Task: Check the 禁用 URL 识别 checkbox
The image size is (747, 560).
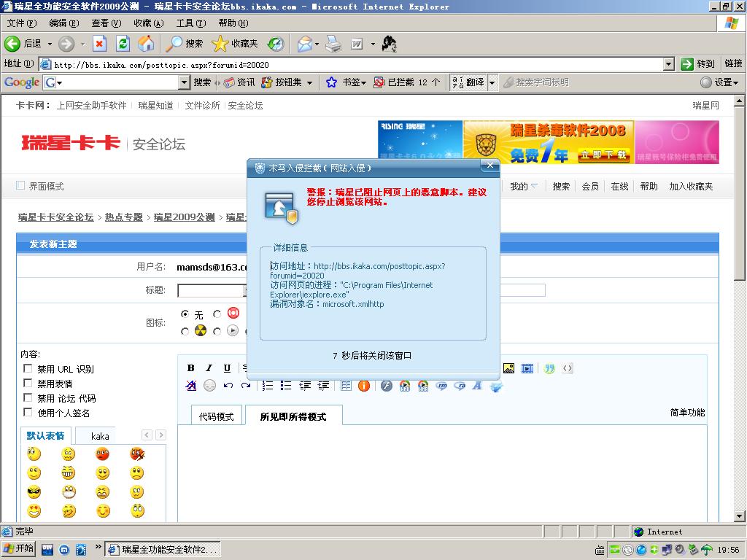Action: tap(28, 368)
